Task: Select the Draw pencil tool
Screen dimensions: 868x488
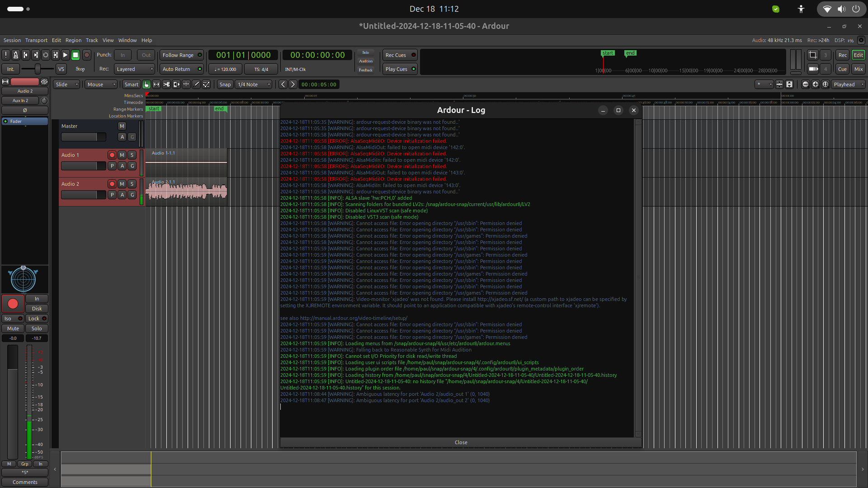Action: [196, 84]
